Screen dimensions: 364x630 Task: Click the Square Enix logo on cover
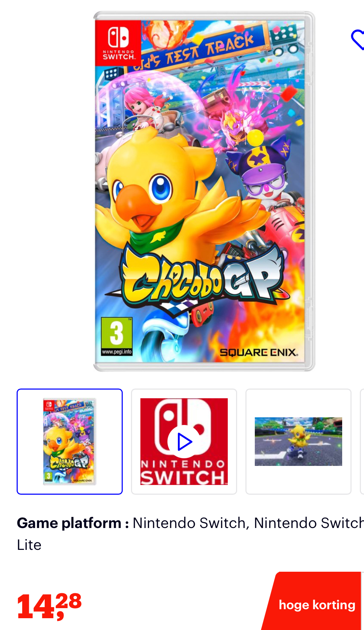click(259, 352)
